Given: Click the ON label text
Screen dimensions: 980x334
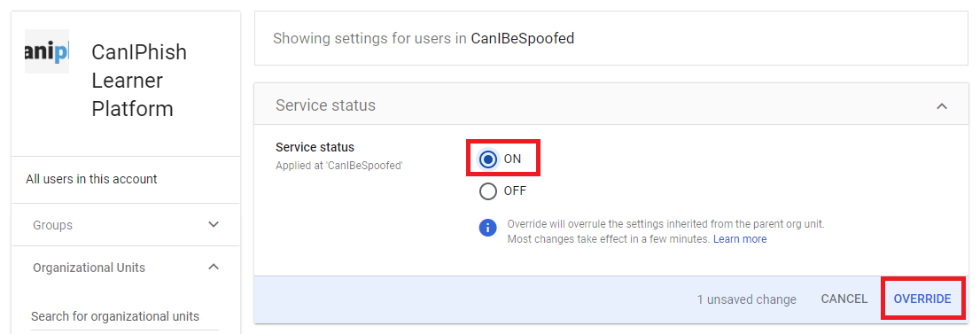Looking at the screenshot, I should click(x=512, y=159).
